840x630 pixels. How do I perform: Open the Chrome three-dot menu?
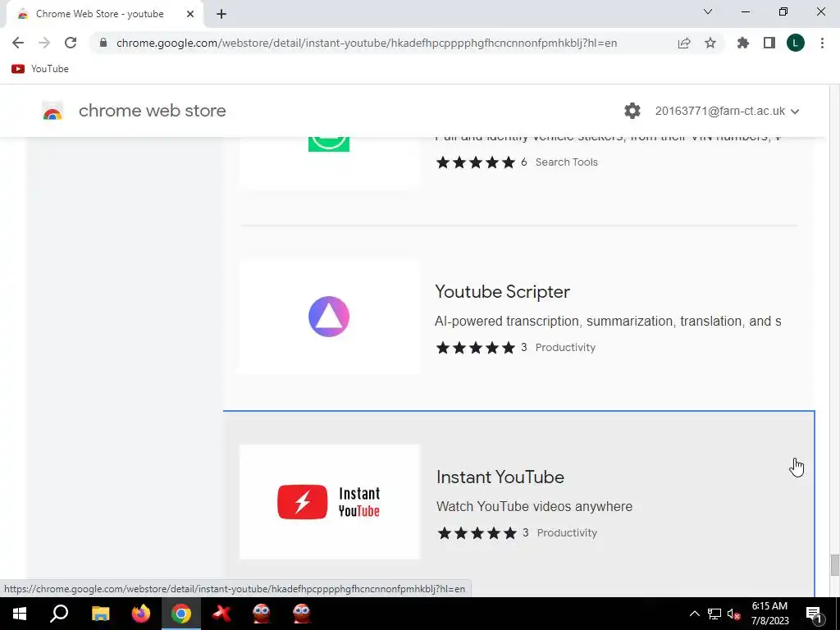(x=822, y=43)
